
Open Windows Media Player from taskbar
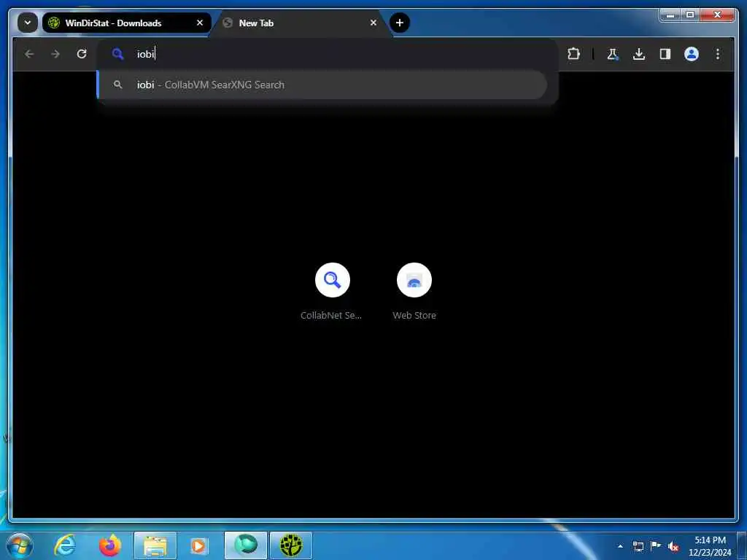(198, 545)
